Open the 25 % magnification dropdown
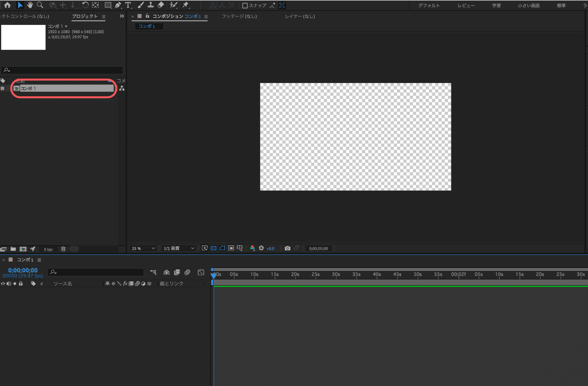Viewport: 588px width, 386px height. (143, 248)
